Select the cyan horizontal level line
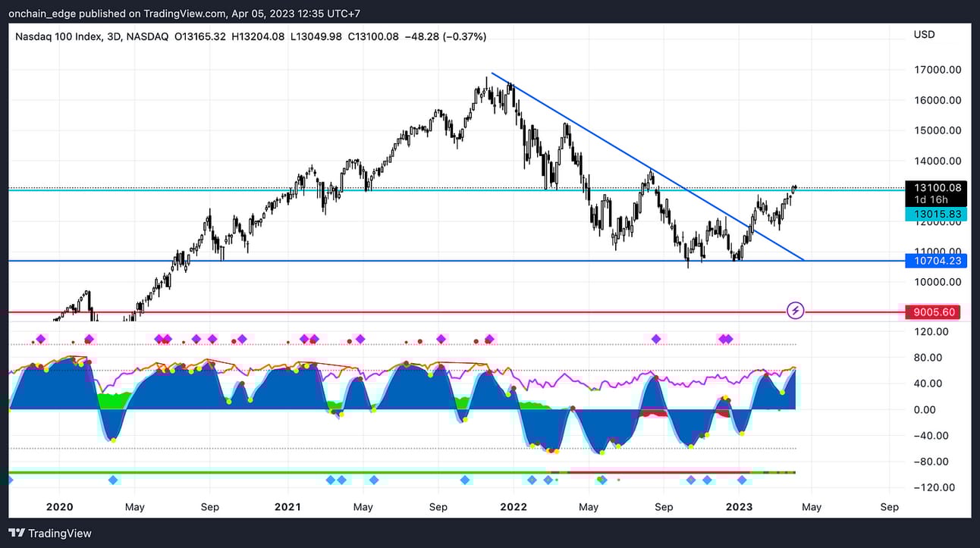This screenshot has height=548, width=980. click(x=455, y=190)
